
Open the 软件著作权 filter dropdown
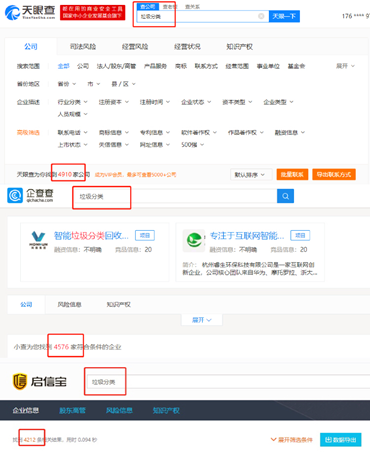[x=199, y=132]
